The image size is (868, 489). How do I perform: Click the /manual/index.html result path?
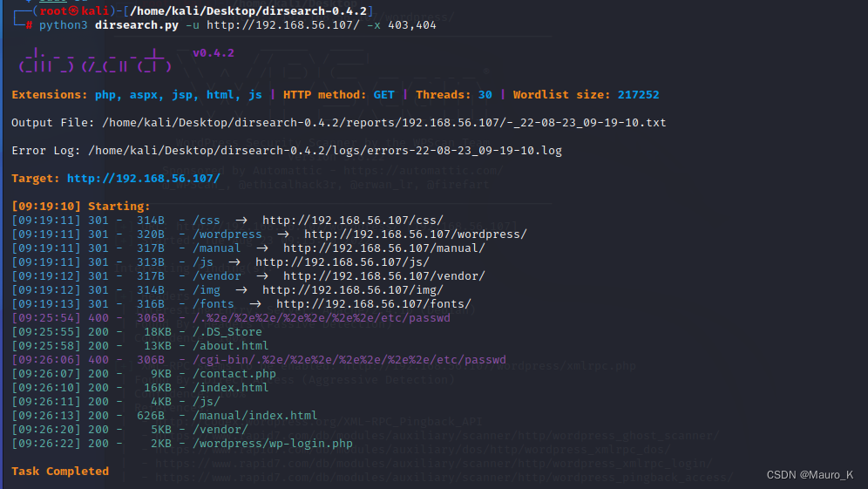click(254, 416)
